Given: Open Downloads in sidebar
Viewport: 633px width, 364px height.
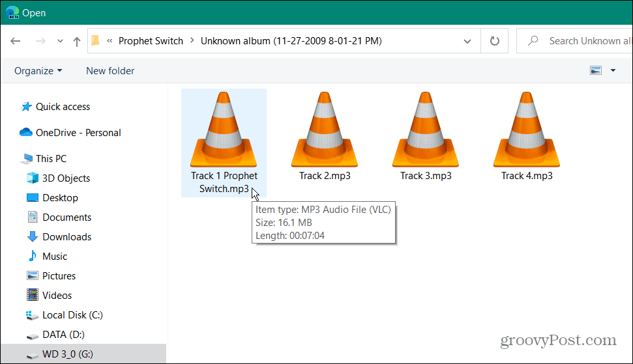Looking at the screenshot, I should pos(67,236).
